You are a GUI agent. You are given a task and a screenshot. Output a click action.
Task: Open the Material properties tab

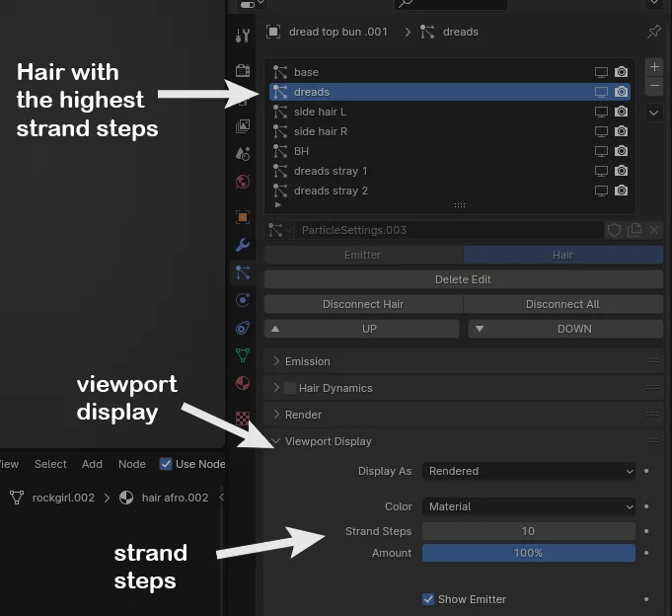243,383
